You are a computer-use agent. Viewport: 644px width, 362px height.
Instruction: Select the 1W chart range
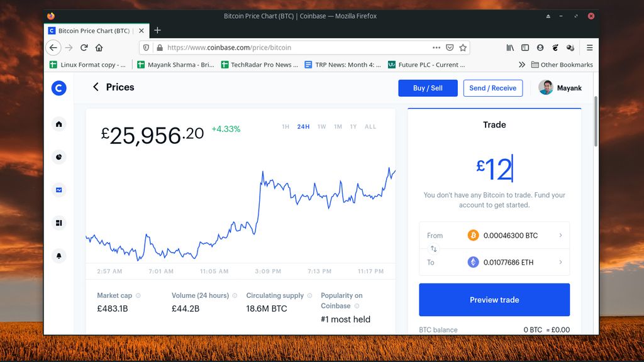click(x=321, y=126)
